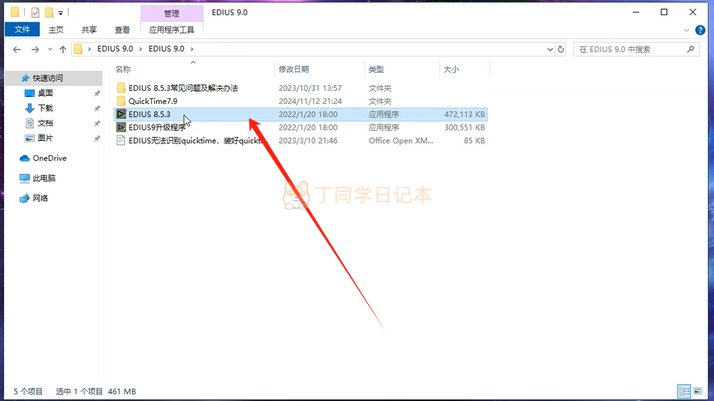Click the EDIUS 8.5.3 application icon
Screen dimensions: 714x401
[121, 114]
